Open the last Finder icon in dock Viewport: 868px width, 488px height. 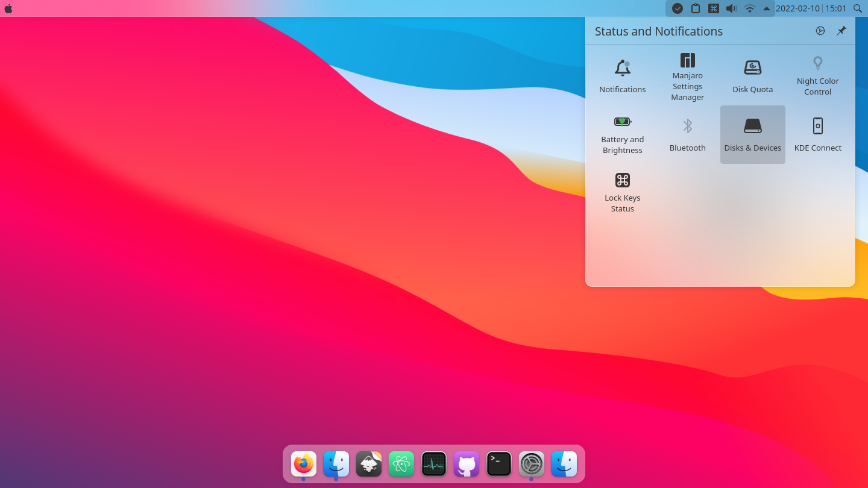564,464
